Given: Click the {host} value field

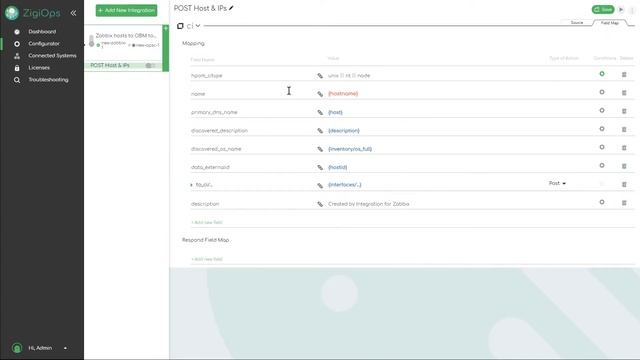Looking at the screenshot, I should [335, 112].
